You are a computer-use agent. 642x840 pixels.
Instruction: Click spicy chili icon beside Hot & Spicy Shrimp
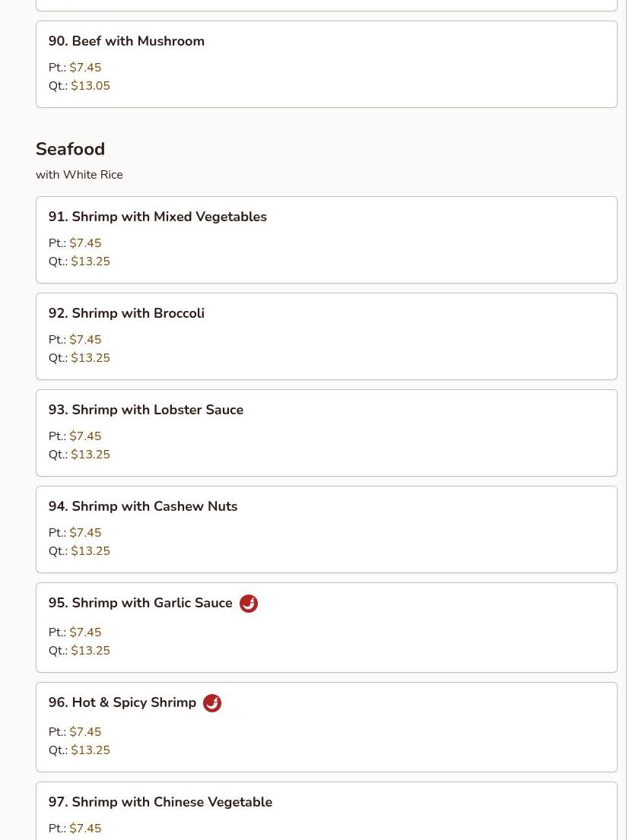pos(212,703)
